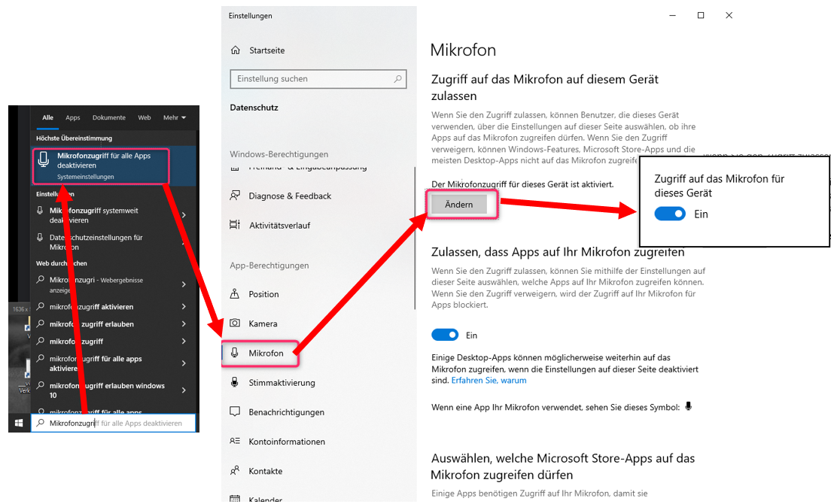Expand arrow for 'mikrofonzugriff erlauben windows 10'
Viewport: 831px width, 504px height.
click(x=184, y=390)
